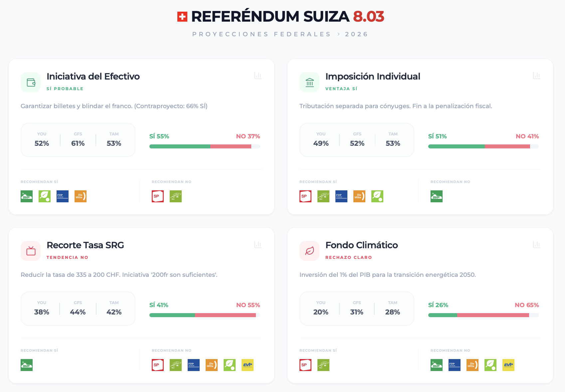Open chart icon on Recorte Tasa SRG card
The width and height of the screenshot is (565, 392).
(x=258, y=244)
